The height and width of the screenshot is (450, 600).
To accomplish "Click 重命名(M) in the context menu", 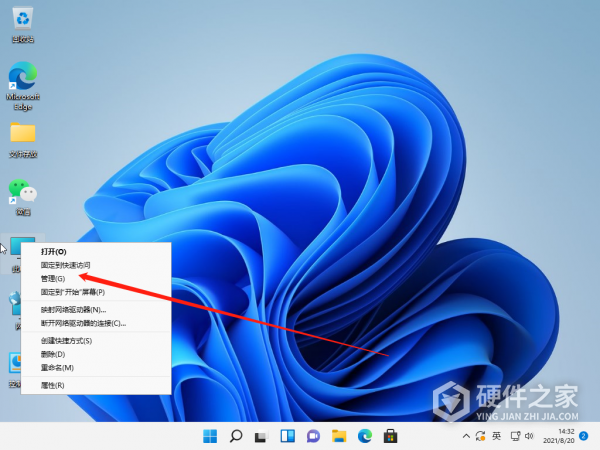I will coord(56,367).
